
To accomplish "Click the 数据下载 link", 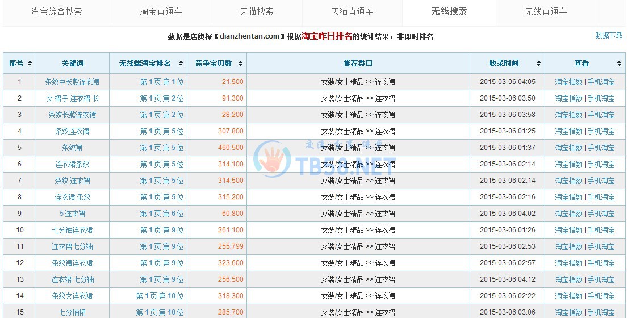I will pyautogui.click(x=609, y=35).
